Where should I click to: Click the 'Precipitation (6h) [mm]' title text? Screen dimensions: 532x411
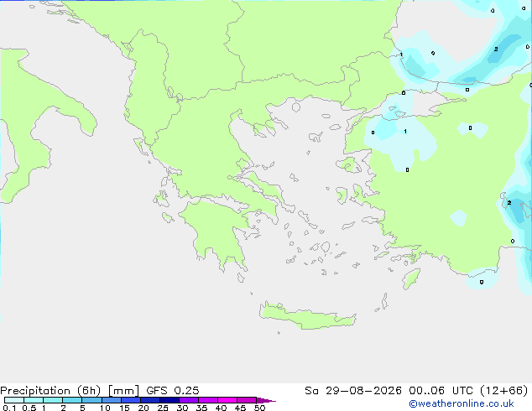click(x=69, y=391)
